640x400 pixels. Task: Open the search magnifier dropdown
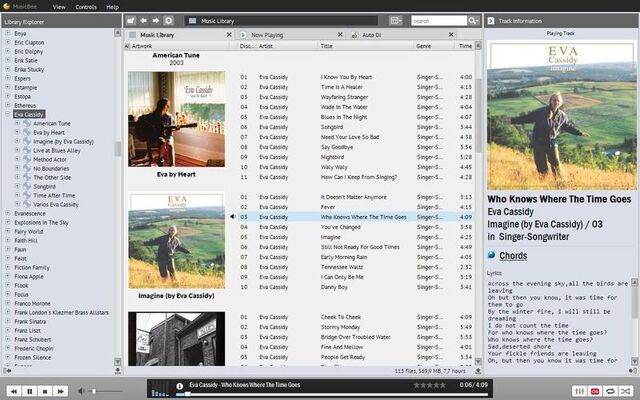[473, 21]
